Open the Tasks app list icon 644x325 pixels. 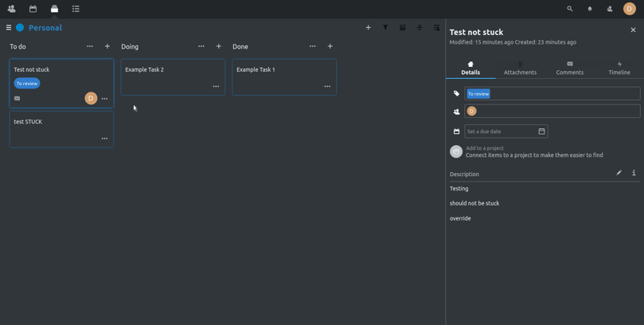76,9
